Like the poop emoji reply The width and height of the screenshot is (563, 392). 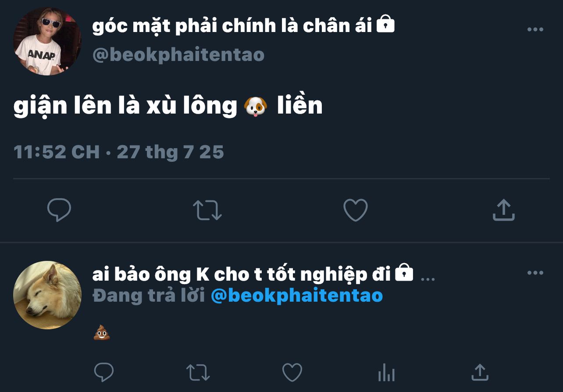point(292,372)
